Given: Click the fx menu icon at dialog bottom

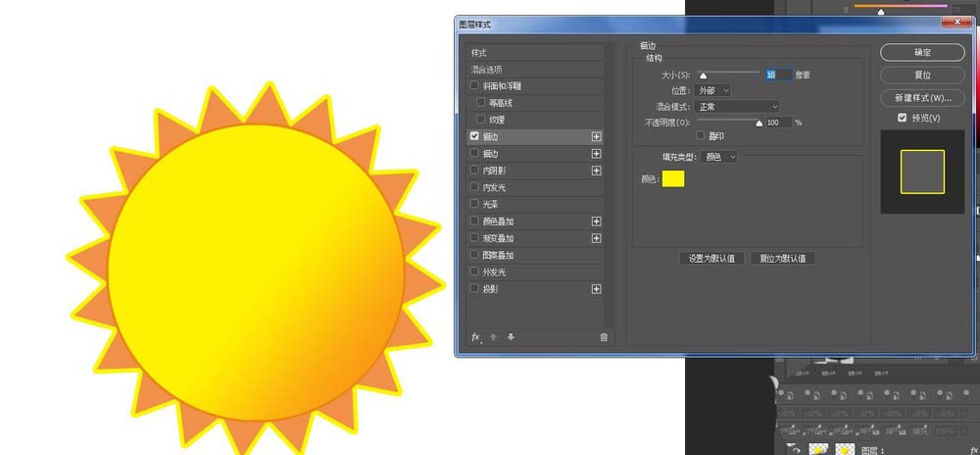Looking at the screenshot, I should pyautogui.click(x=476, y=337).
